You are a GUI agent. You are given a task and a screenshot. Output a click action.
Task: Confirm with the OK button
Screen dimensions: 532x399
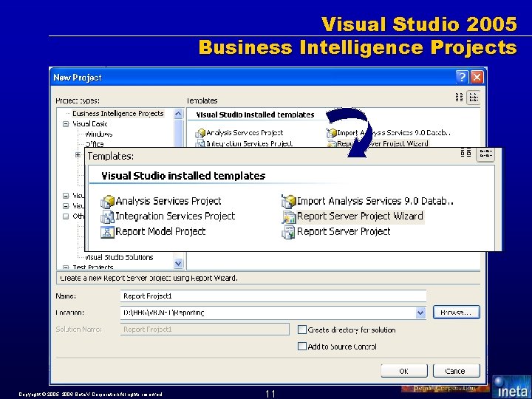pos(404,371)
